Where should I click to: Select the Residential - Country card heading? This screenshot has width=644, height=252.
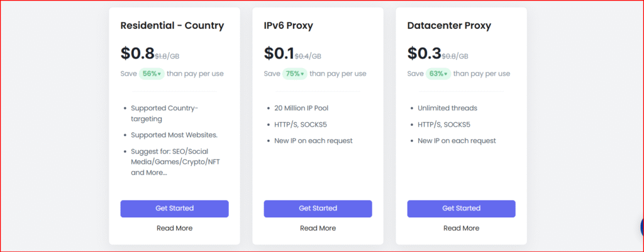point(172,26)
